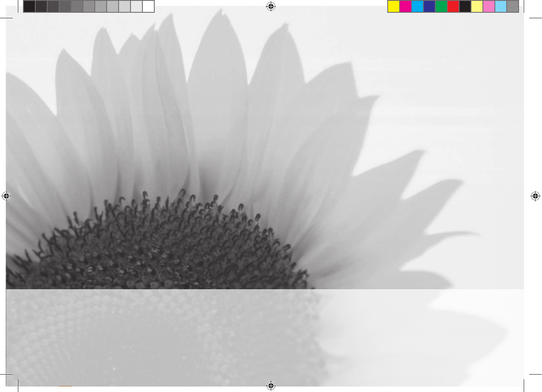Select the darkest black swatch in grayscale bar
This screenshot has width=542, height=392.
(29, 6)
